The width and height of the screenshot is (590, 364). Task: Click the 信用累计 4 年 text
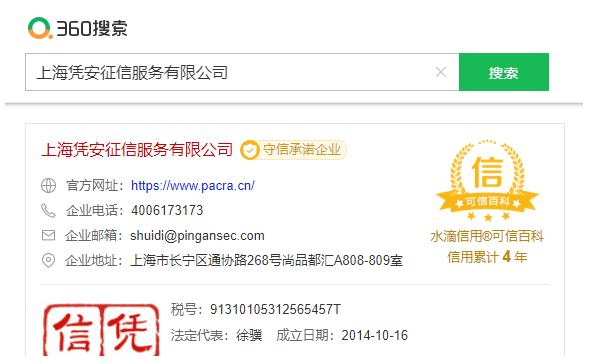click(487, 257)
